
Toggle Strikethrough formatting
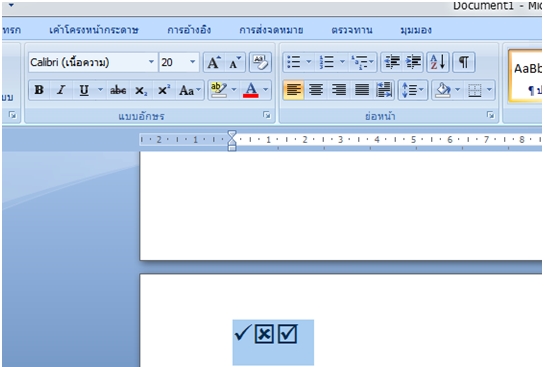[118, 90]
